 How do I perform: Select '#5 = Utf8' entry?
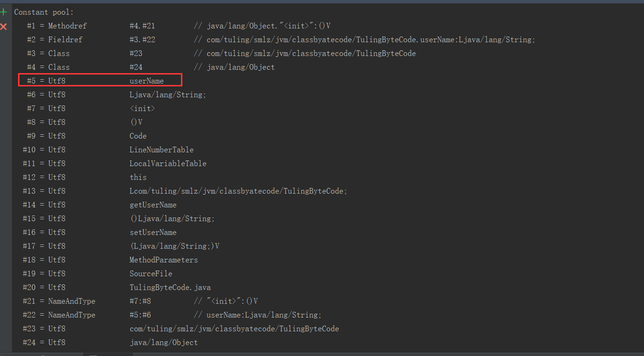(46, 81)
